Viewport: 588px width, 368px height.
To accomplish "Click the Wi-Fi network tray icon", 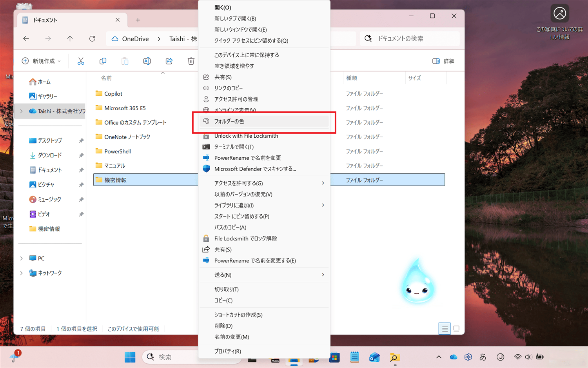I will tap(518, 357).
